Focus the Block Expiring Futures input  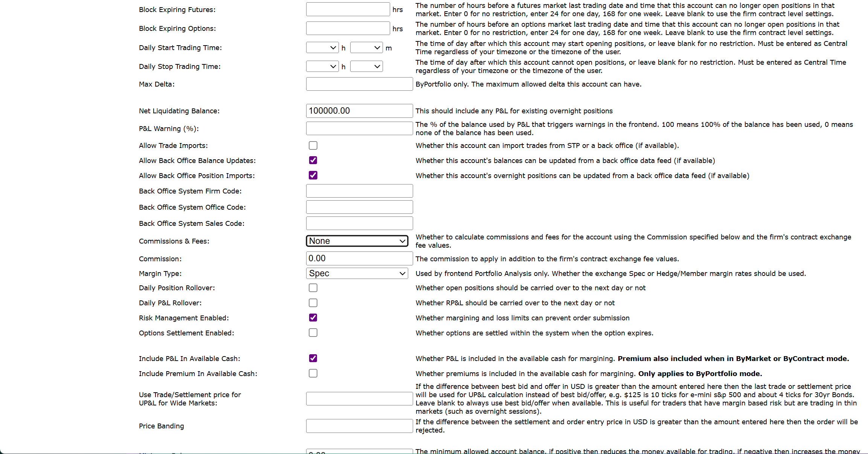coord(348,9)
